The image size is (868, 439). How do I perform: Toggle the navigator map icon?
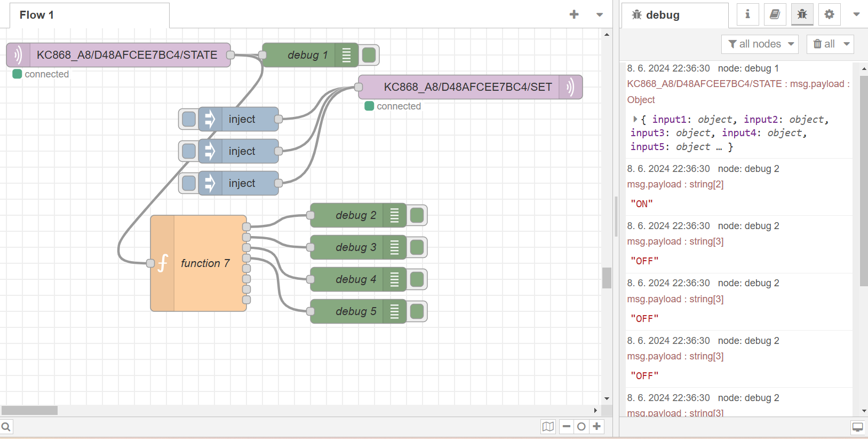coord(548,426)
